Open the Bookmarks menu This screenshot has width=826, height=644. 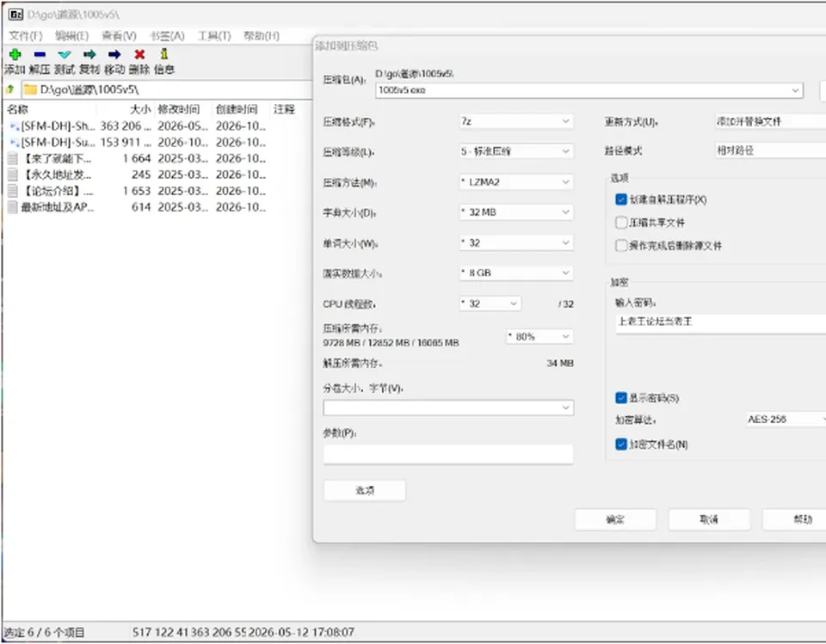click(166, 36)
